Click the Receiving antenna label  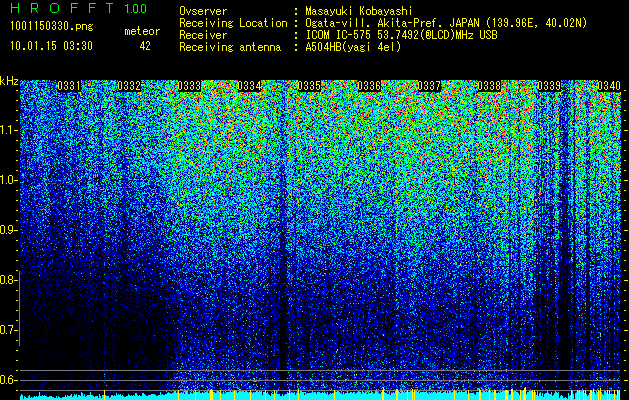(230, 47)
